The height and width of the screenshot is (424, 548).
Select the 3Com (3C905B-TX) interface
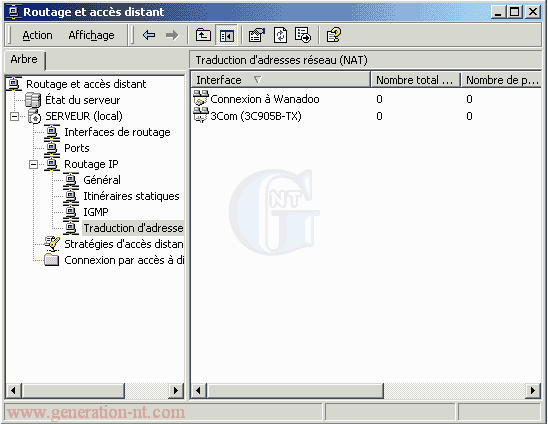pos(256,116)
